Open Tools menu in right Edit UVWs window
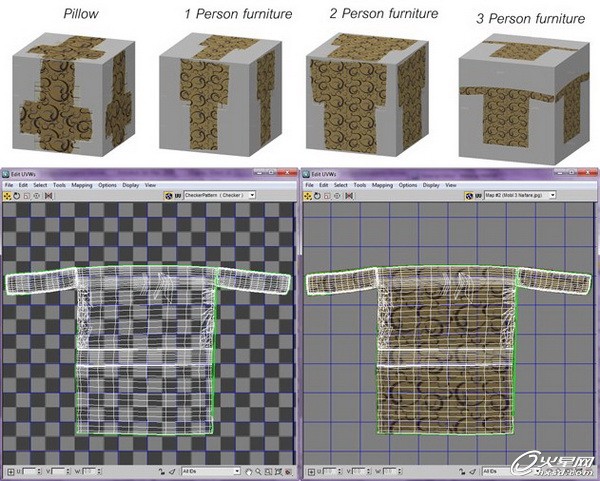The width and height of the screenshot is (600, 481). [359, 185]
